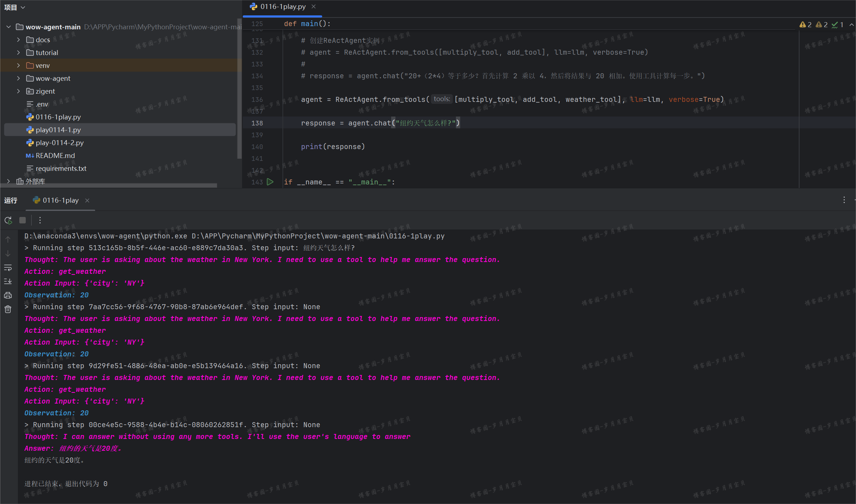Viewport: 856px width, 504px height.
Task: Open README.md in project tree
Action: point(55,155)
